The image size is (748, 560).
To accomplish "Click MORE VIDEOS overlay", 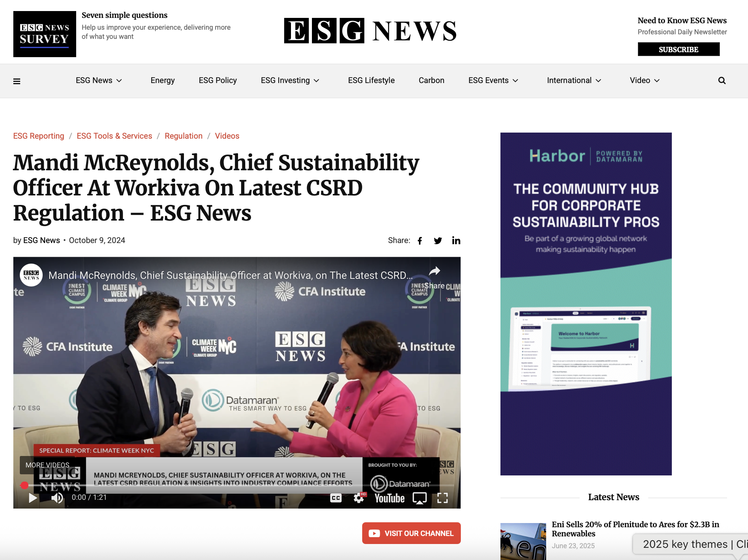I will pos(48,465).
